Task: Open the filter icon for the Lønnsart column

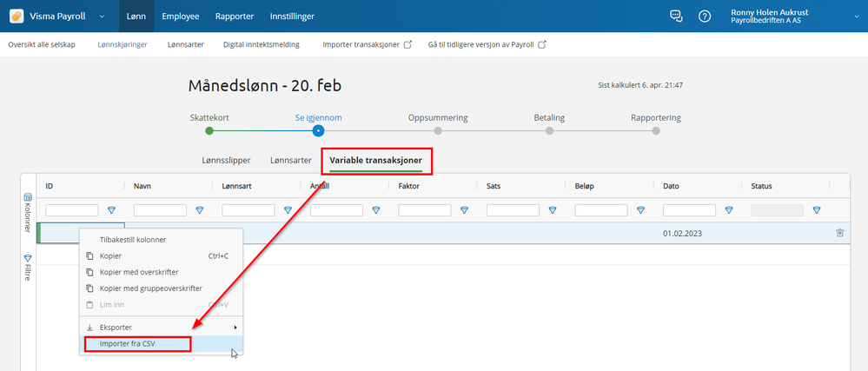Action: coord(288,210)
